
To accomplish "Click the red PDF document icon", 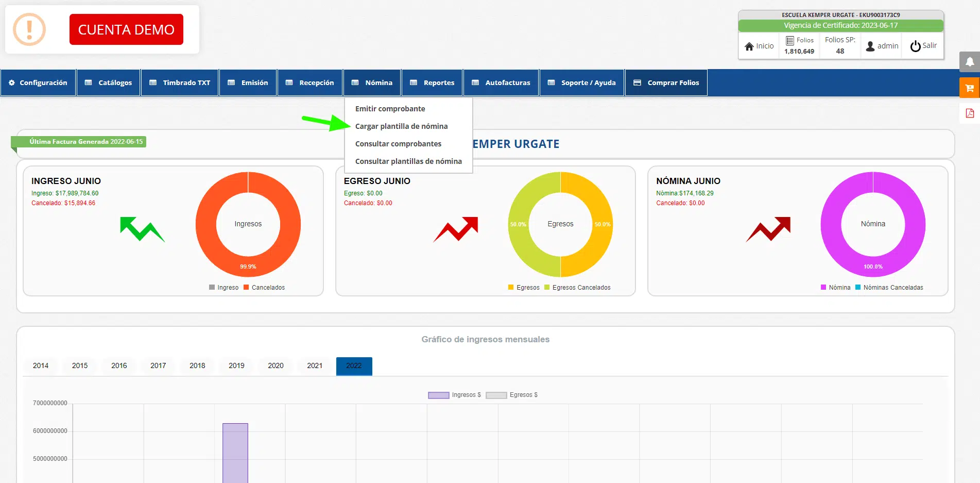I will click(969, 113).
